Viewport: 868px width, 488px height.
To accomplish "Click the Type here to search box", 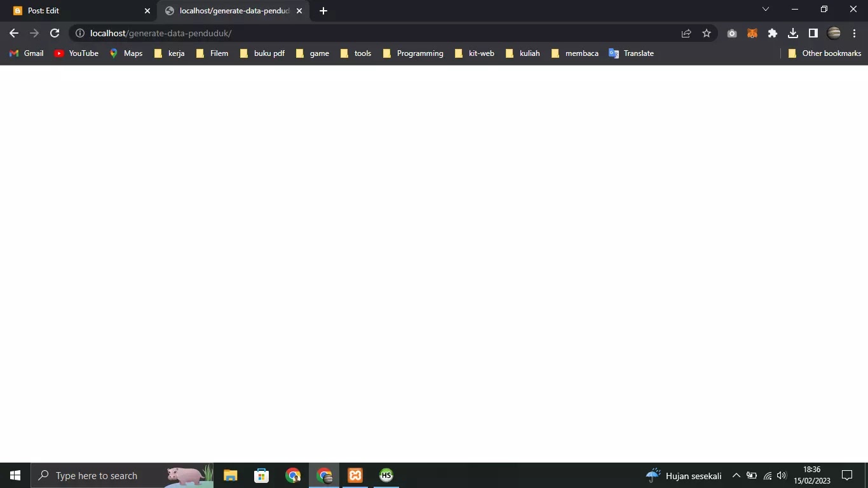I will pos(122,475).
